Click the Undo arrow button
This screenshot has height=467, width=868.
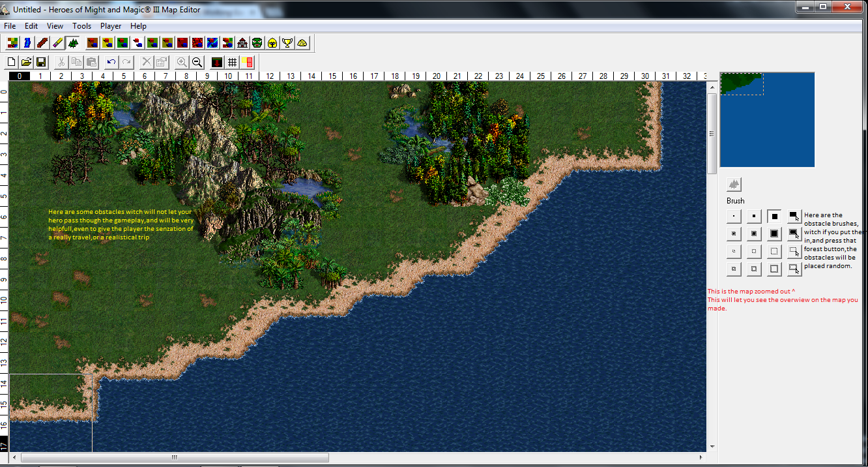click(x=111, y=62)
